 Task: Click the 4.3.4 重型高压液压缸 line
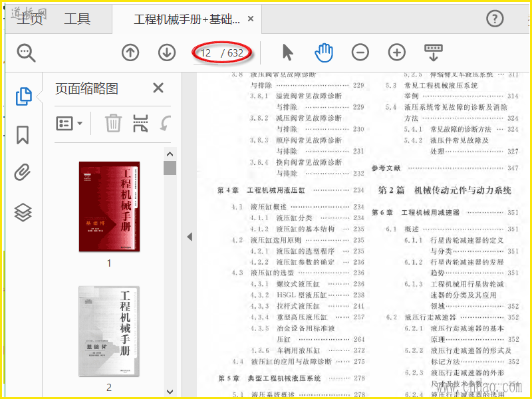point(307,317)
